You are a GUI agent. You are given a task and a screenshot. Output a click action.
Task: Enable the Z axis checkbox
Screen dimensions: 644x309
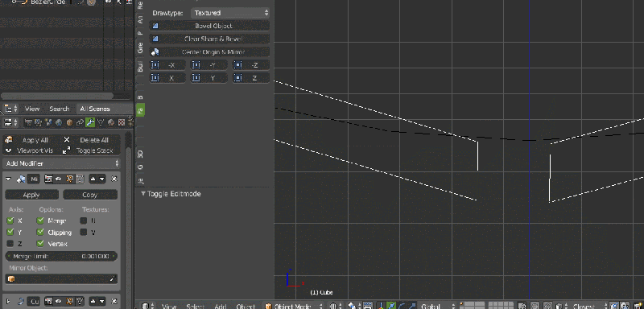(x=10, y=244)
